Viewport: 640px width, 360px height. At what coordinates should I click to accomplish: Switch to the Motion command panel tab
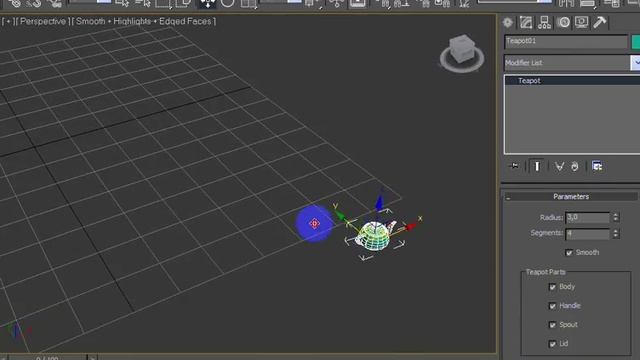coord(564,22)
